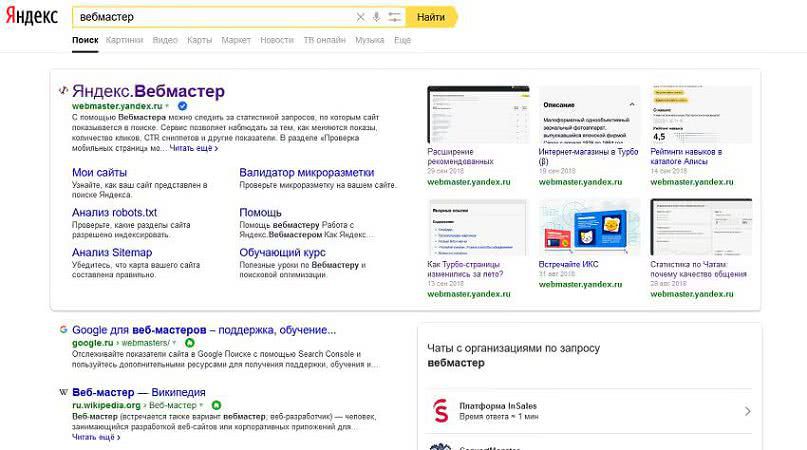
Task: Open Как Турбо-страницы изменились за лето link
Action: coord(465,269)
